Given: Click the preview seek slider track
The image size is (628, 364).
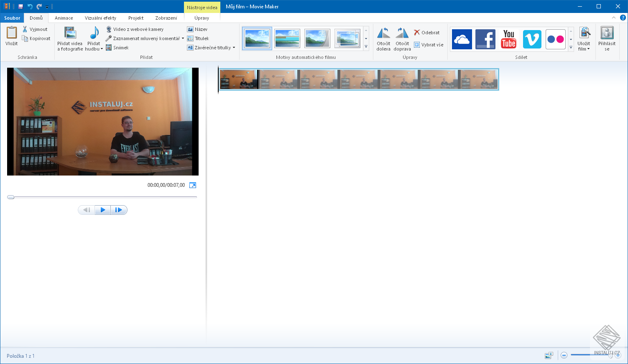Looking at the screenshot, I should click(x=102, y=197).
